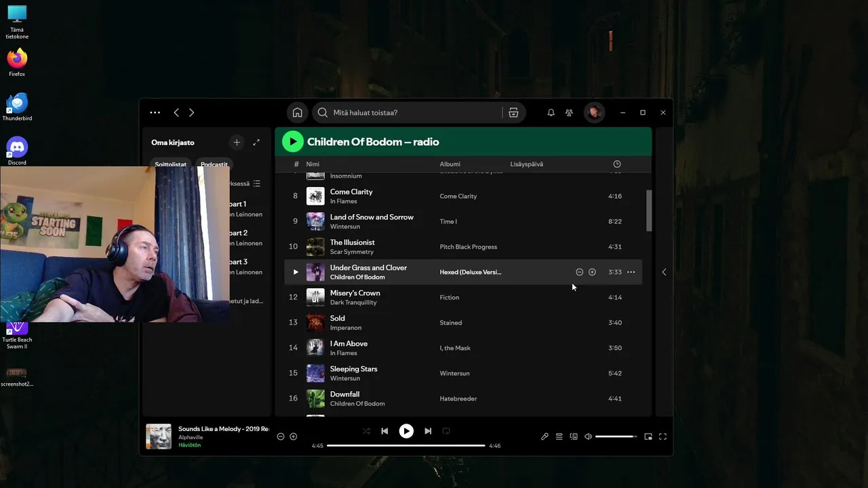Go back with the left arrow
Screen dimensions: 868x488
point(176,113)
